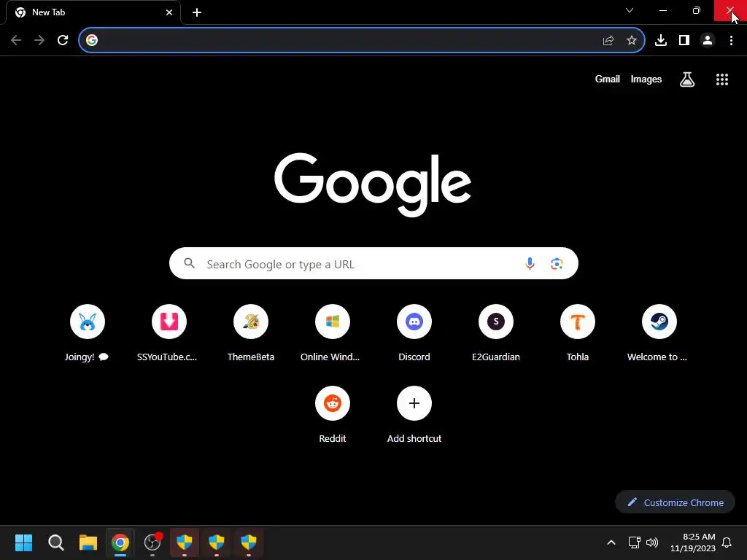The width and height of the screenshot is (747, 560).
Task: Show hidden system tray icons
Action: [611, 542]
